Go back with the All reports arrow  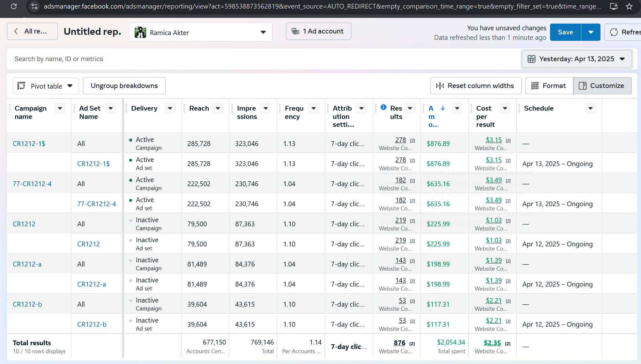[16, 31]
